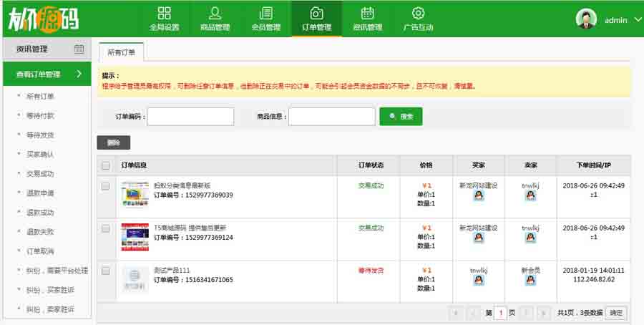Switch to the 所有订单 tab
644x325 pixels.
pyautogui.click(x=121, y=52)
